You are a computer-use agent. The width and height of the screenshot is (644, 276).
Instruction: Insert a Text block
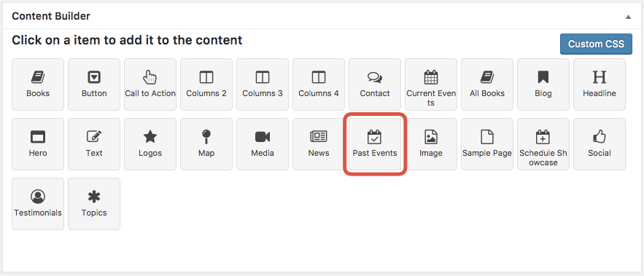(94, 144)
